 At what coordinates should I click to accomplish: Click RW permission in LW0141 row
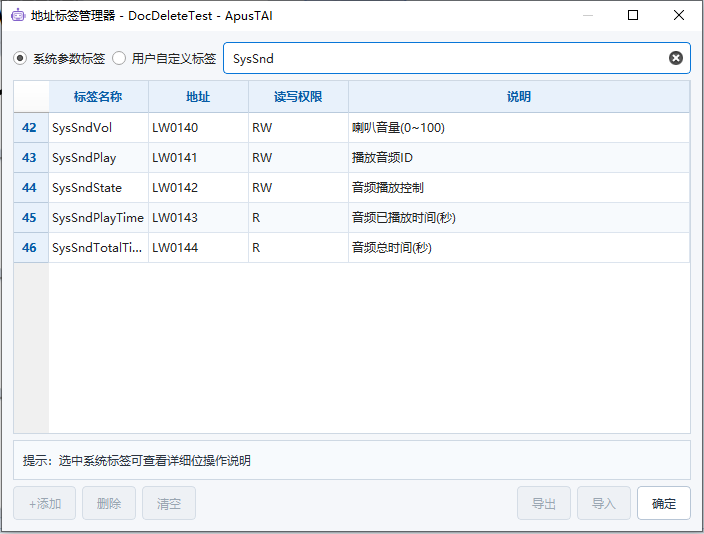coord(298,158)
